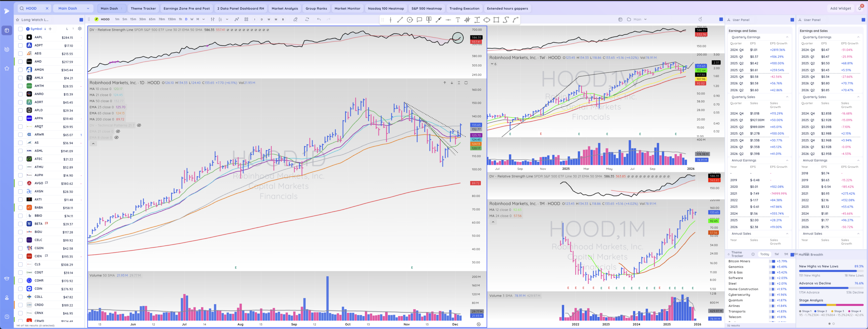Select the 15m timeframe button
The width and height of the screenshot is (868, 329).
point(133,19)
